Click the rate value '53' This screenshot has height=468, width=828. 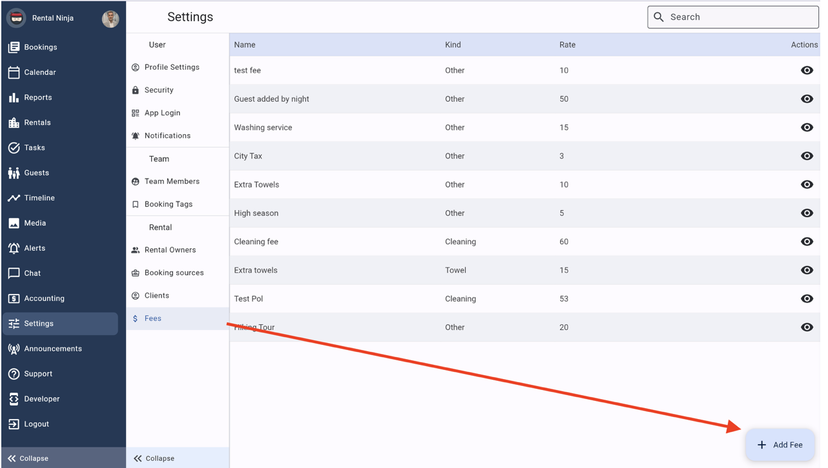(563, 298)
